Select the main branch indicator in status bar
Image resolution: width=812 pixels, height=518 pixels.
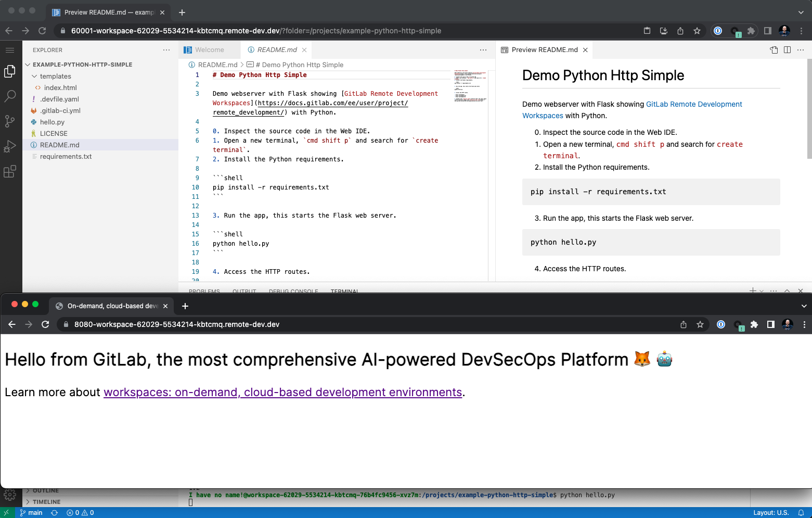click(x=31, y=512)
